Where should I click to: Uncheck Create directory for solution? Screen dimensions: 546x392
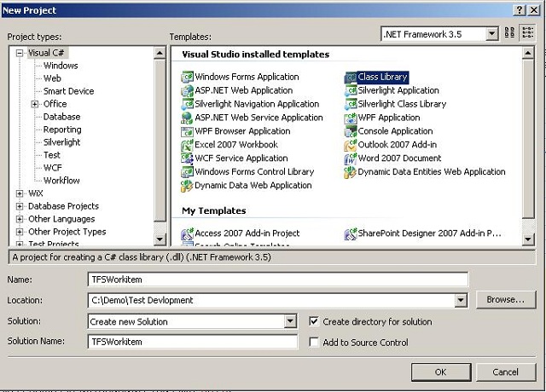pos(314,321)
